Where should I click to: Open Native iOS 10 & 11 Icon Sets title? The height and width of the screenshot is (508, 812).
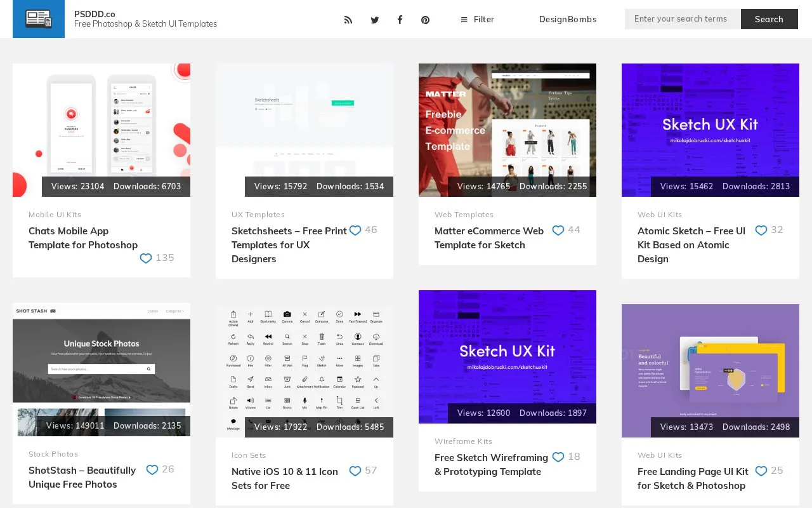285,479
